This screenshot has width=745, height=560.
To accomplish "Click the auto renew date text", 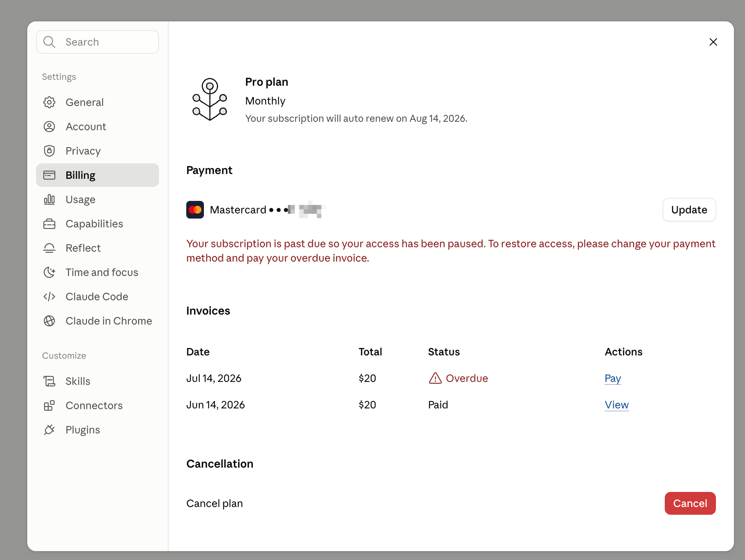I will 356,118.
